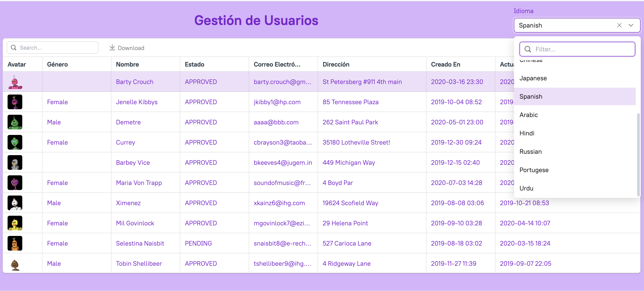644x291 pixels.
Task: Click Demetre's green avatar icon
Action: (x=15, y=122)
